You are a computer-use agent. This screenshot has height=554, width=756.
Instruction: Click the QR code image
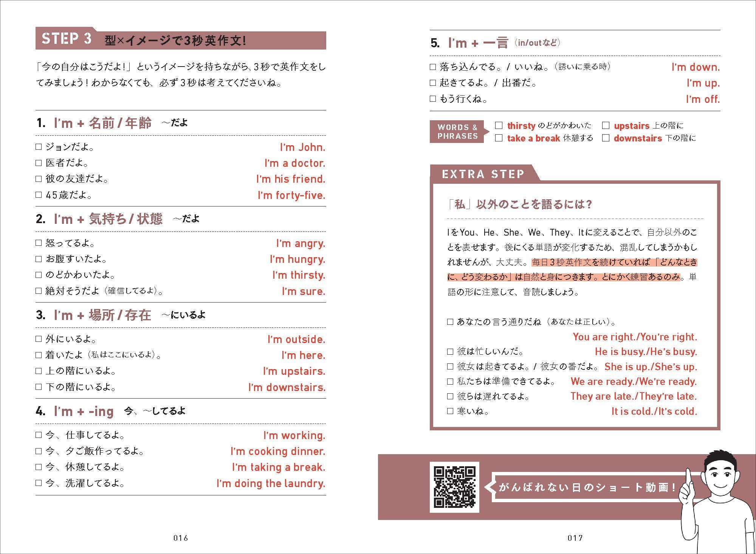point(454,487)
